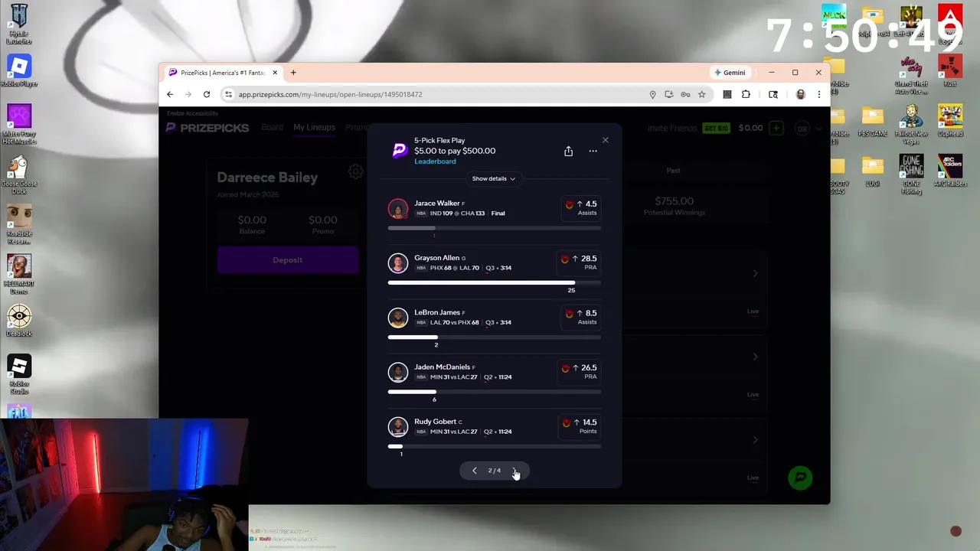This screenshot has width=980, height=551.
Task: Open the Leaderboard link
Action: click(x=435, y=161)
